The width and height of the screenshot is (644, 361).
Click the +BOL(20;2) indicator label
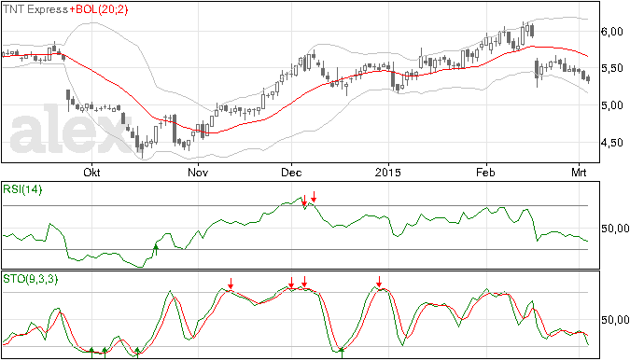point(99,9)
